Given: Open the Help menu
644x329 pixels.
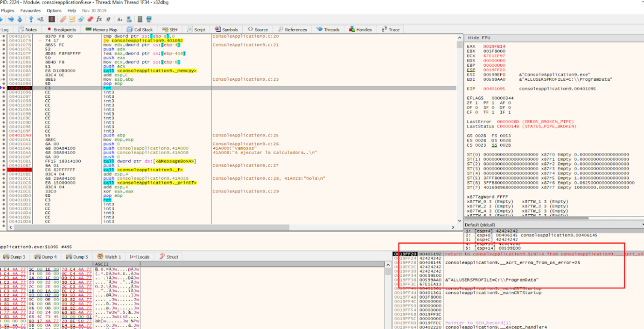Looking at the screenshot, I should click(x=71, y=10).
